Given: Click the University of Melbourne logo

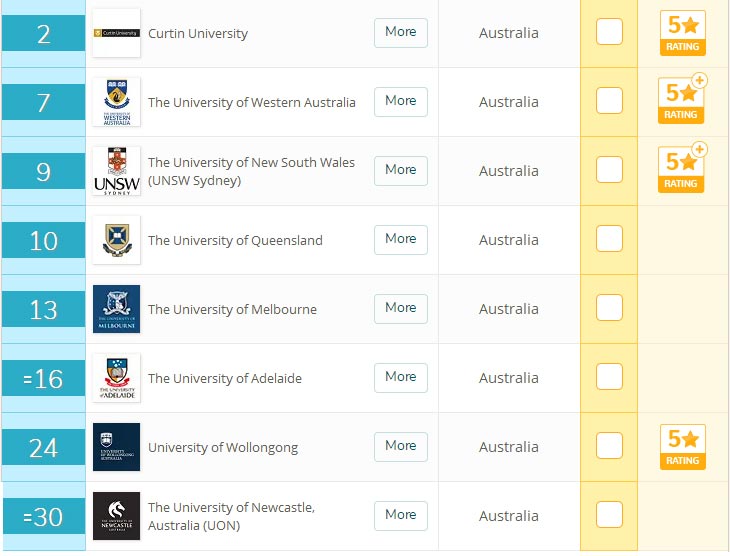Looking at the screenshot, I should point(116,309).
